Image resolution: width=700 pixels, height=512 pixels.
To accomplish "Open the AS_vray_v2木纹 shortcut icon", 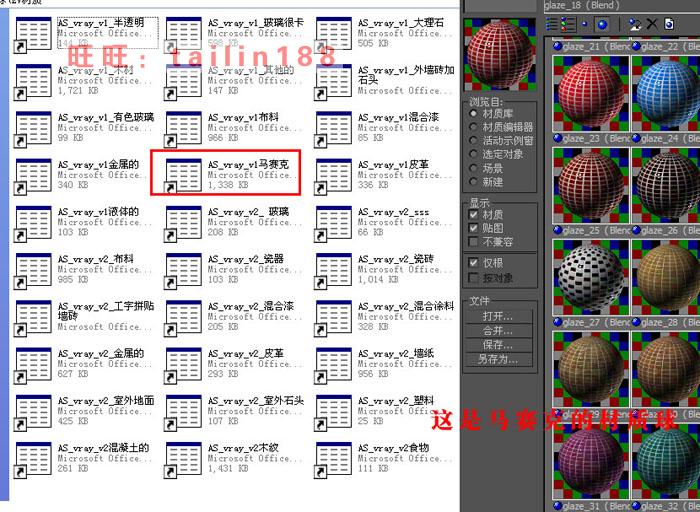I will click(x=183, y=460).
